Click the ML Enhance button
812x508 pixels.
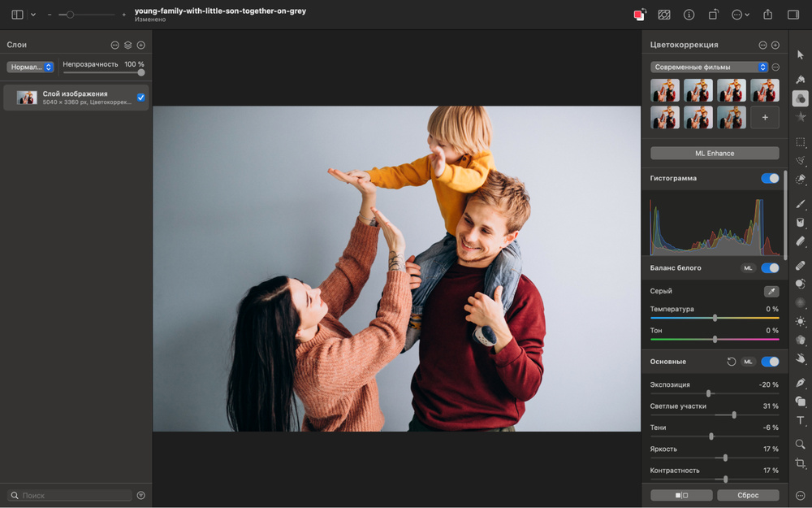(714, 153)
